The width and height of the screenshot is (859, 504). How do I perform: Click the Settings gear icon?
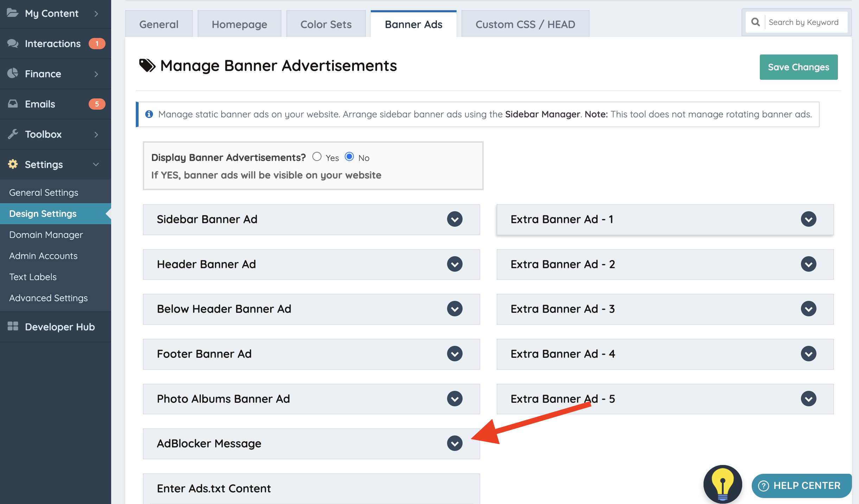pos(13,164)
